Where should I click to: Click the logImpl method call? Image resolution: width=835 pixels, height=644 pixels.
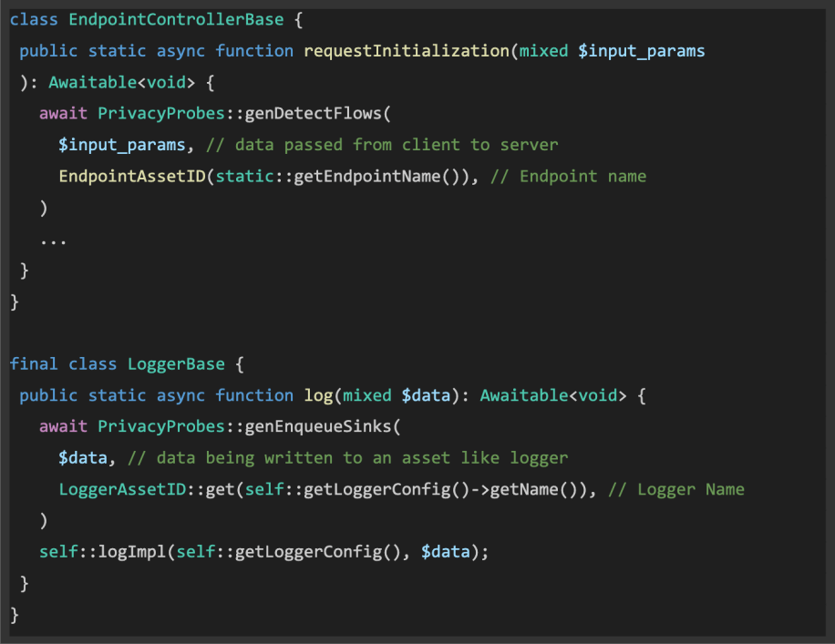131,552
